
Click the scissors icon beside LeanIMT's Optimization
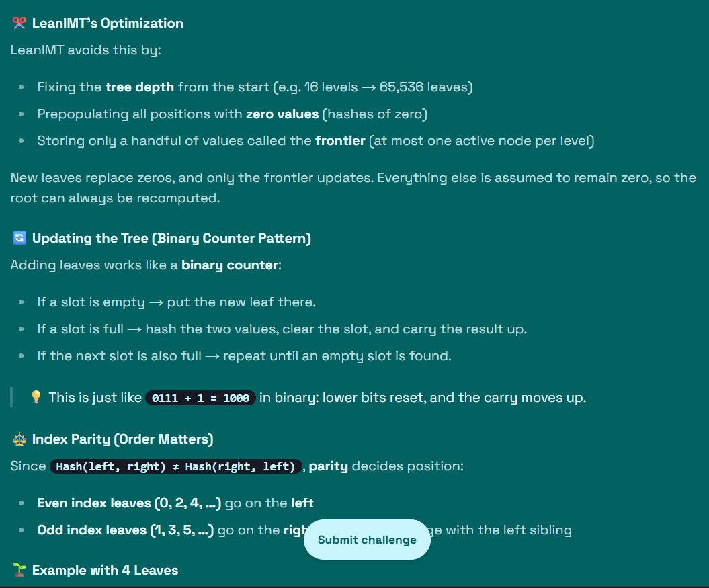pos(18,22)
